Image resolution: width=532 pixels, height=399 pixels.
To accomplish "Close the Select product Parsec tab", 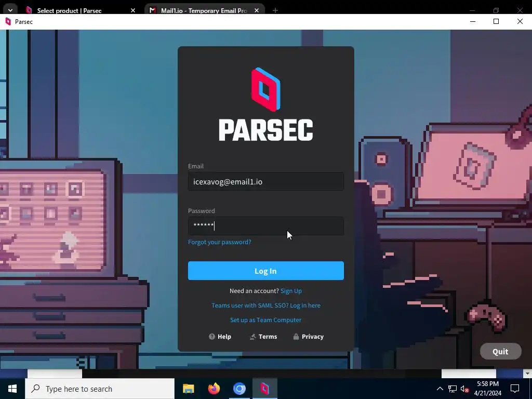I will (133, 10).
